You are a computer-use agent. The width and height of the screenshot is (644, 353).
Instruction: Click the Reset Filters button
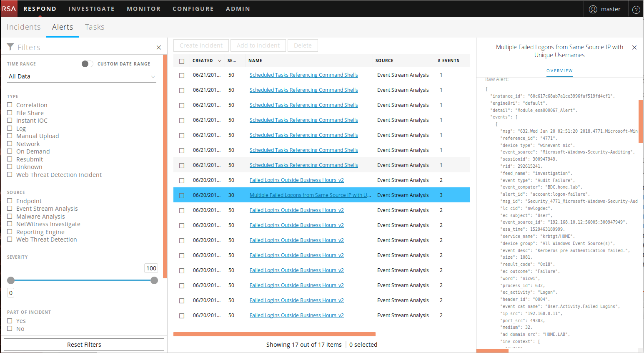(x=84, y=345)
